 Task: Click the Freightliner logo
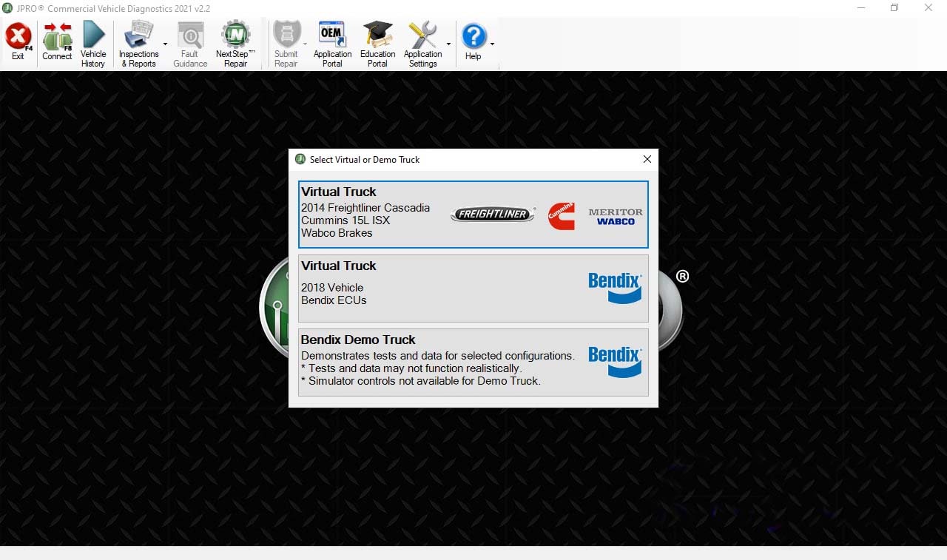[493, 215]
